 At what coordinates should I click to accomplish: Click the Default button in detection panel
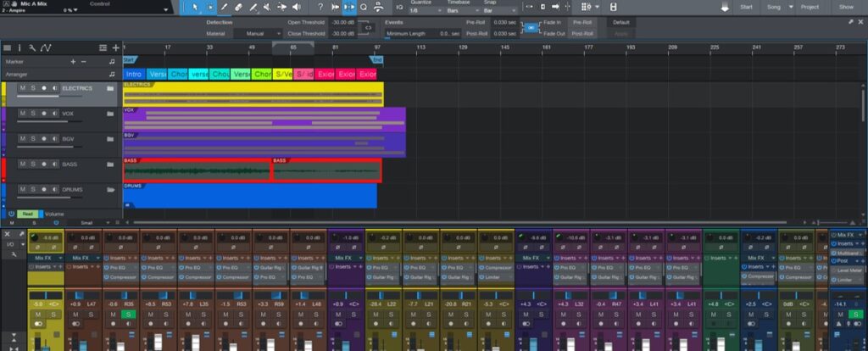[621, 22]
